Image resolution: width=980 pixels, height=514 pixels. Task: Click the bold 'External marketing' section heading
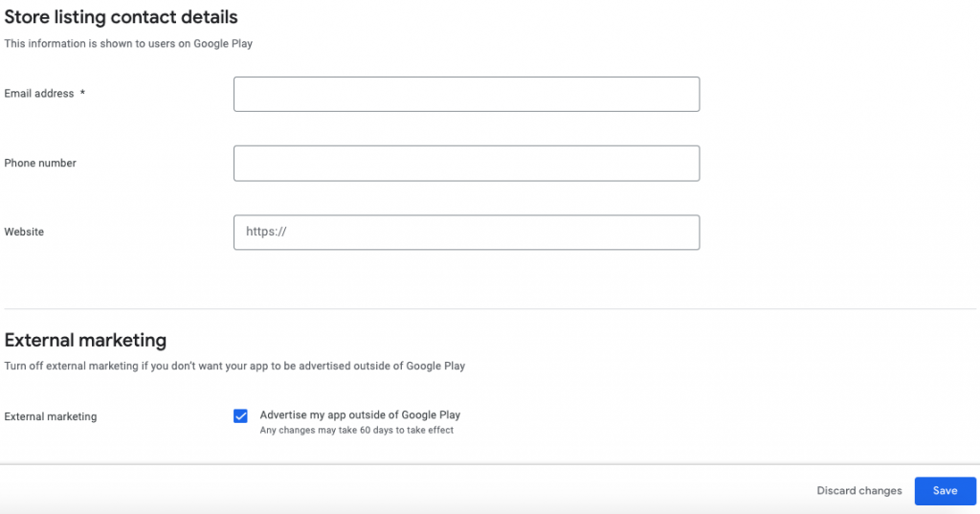click(x=85, y=340)
